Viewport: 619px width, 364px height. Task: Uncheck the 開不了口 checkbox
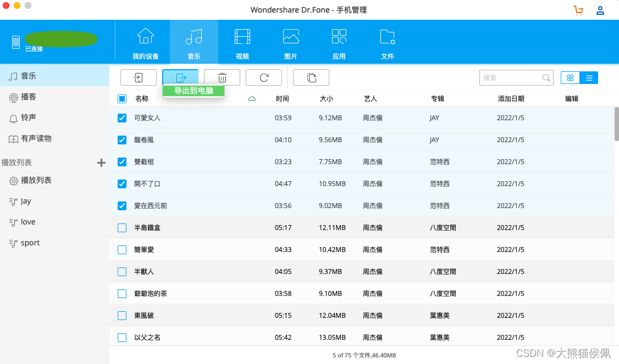point(122,184)
